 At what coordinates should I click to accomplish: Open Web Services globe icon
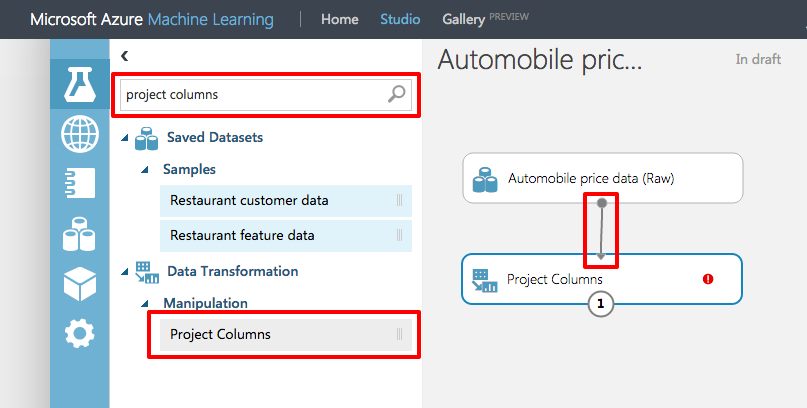(x=79, y=134)
